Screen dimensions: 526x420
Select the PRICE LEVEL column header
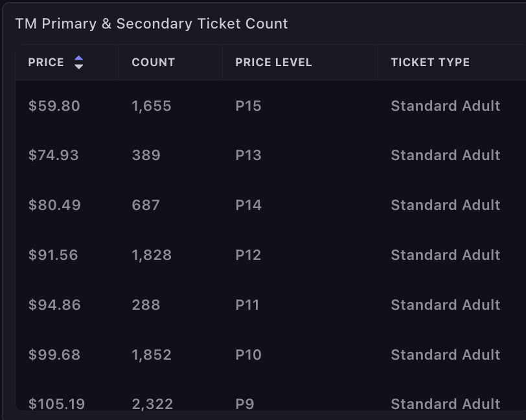[x=273, y=62]
